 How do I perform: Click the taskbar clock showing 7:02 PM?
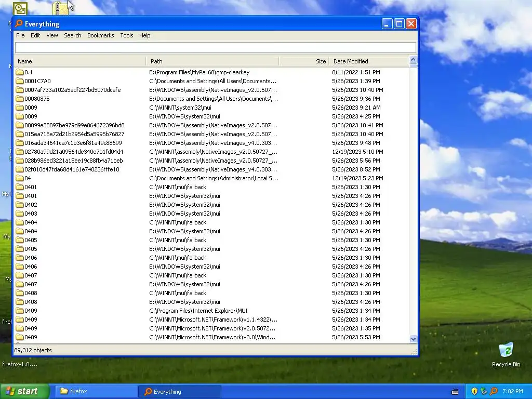click(513, 391)
